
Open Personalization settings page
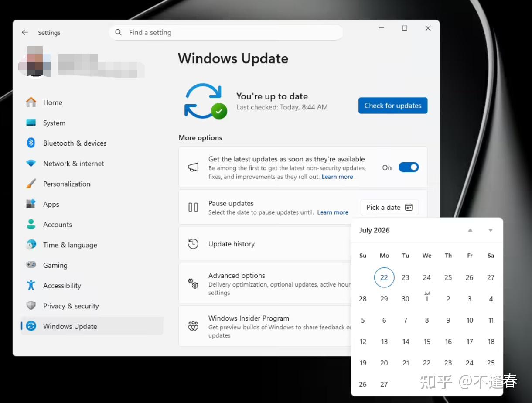(x=92, y=184)
